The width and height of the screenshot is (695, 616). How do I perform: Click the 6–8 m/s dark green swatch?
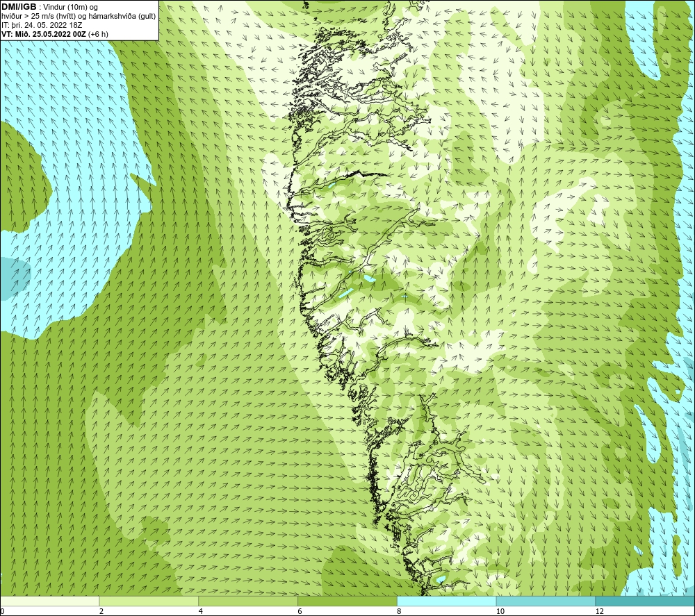[347, 601]
